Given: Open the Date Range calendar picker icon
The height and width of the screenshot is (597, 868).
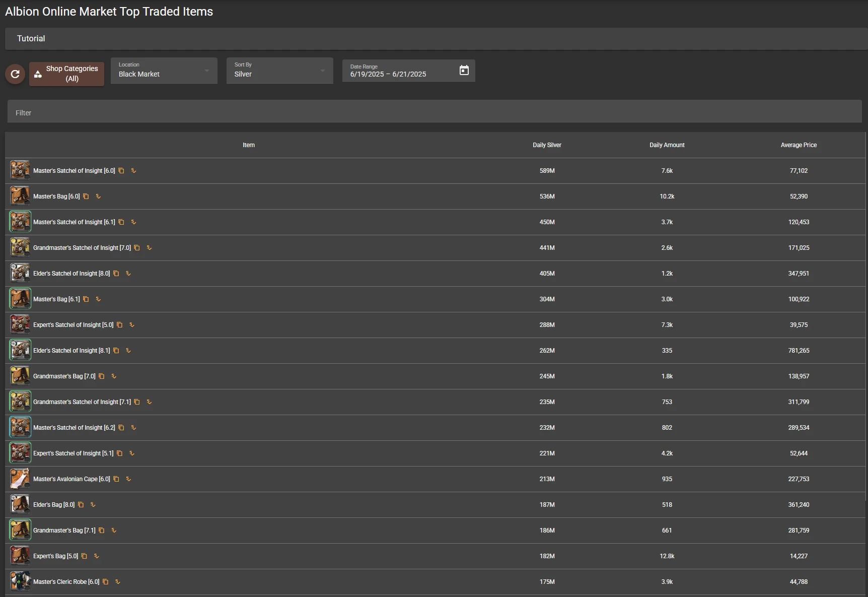Looking at the screenshot, I should click(464, 71).
